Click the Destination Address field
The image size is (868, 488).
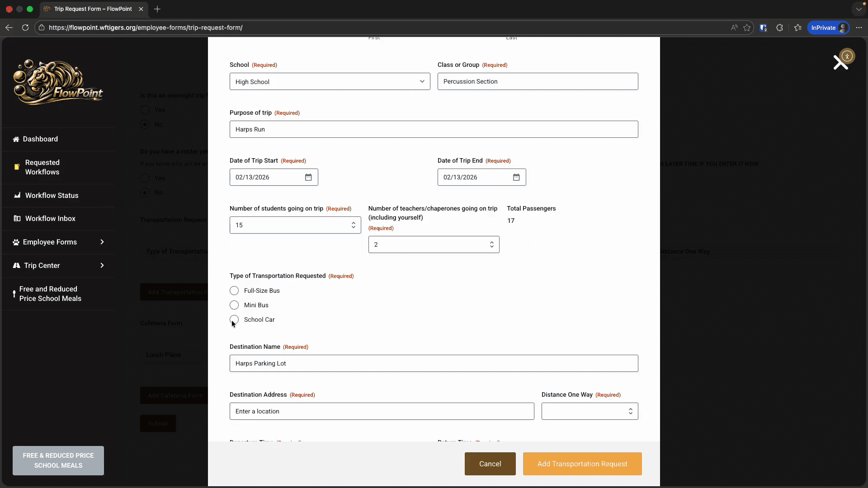pos(382,411)
